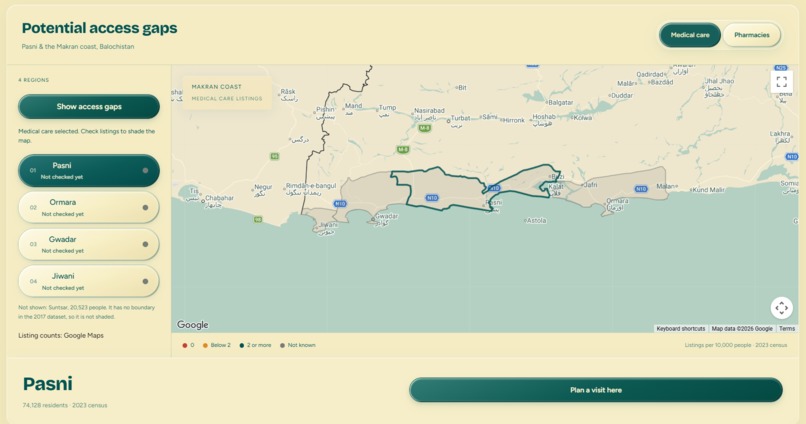Switch to the Medical care tab

pyautogui.click(x=690, y=35)
